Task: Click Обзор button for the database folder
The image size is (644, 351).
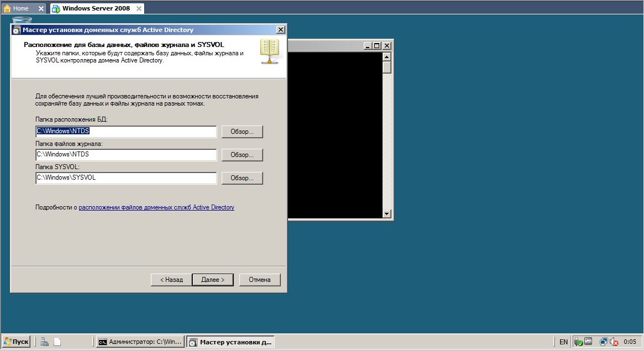Action: point(242,132)
